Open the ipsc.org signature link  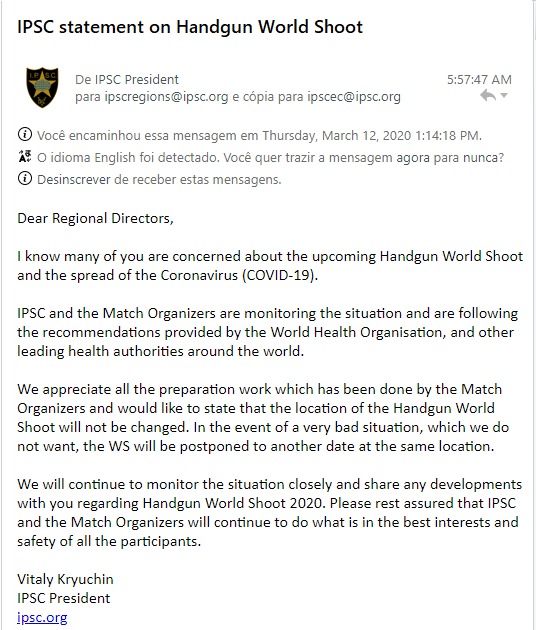tap(42, 617)
